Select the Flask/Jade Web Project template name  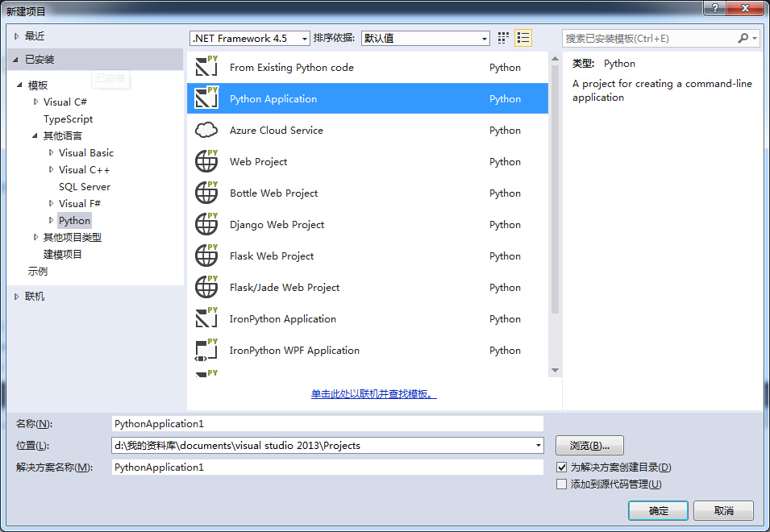click(285, 287)
